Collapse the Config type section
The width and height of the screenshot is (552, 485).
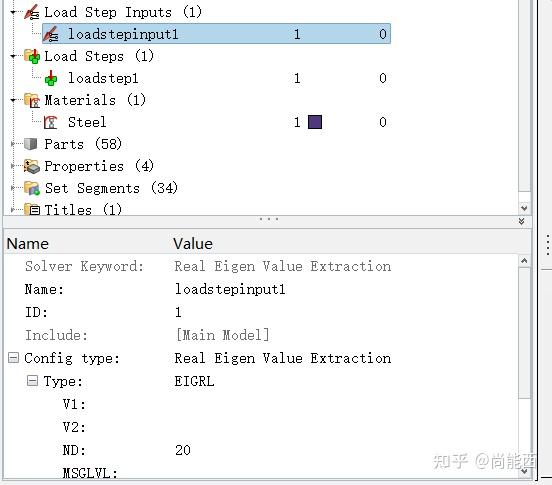13,358
